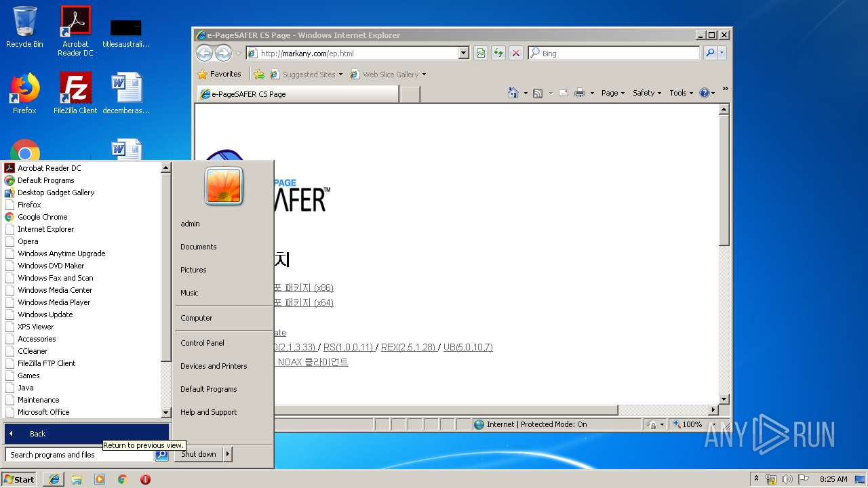
Task: Click Add to Favorites bar icon
Action: (x=258, y=74)
